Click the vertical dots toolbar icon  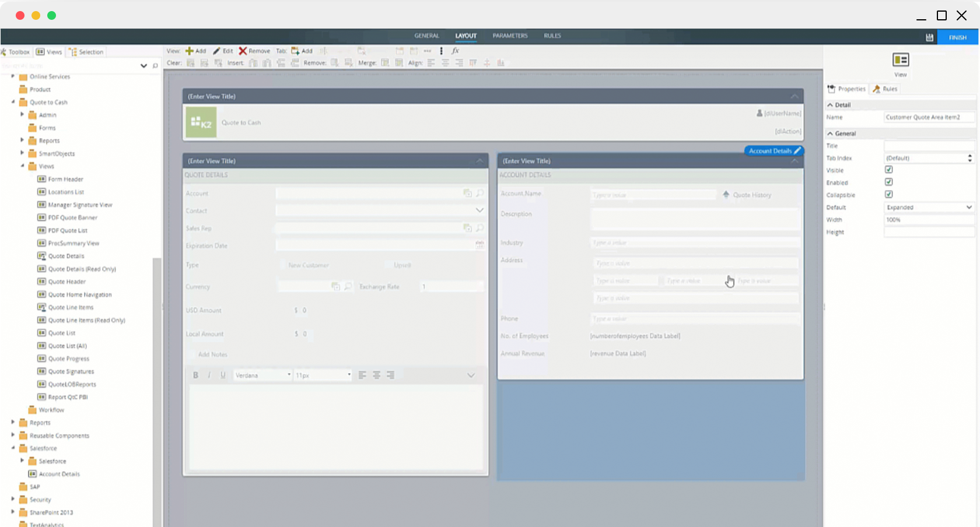(441, 51)
